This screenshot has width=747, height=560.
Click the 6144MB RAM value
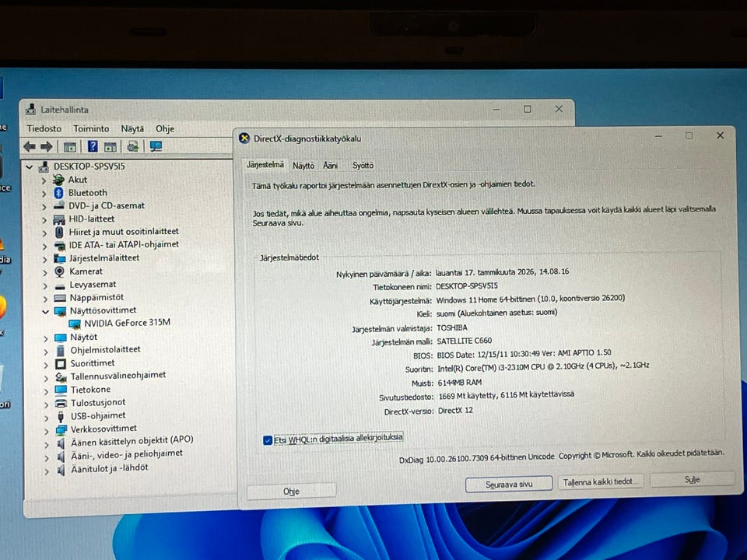coord(459,383)
